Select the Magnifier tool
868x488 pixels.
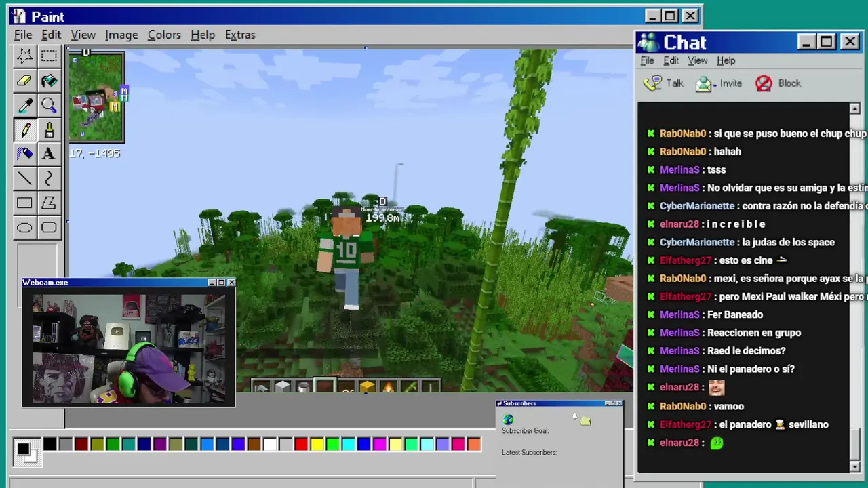(49, 105)
